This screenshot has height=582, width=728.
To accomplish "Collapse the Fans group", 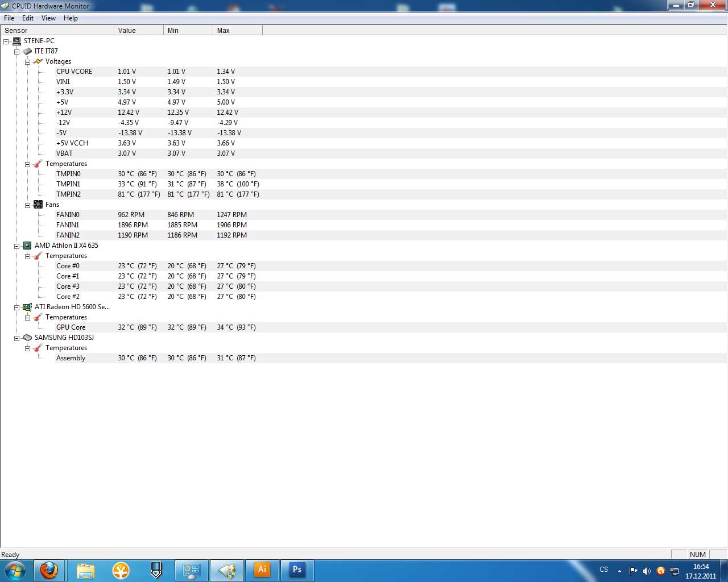I will (x=27, y=205).
